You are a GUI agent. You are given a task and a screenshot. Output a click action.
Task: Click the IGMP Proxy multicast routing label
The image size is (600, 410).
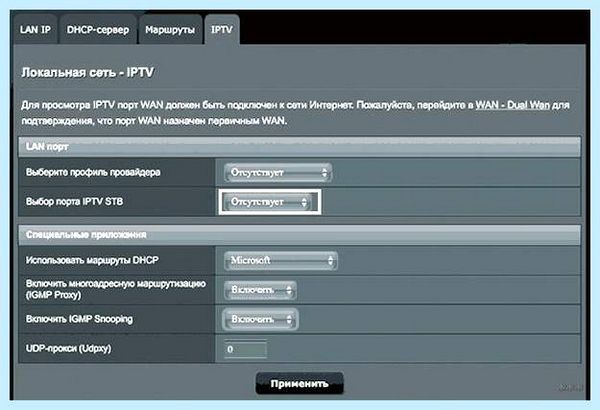coord(116,289)
